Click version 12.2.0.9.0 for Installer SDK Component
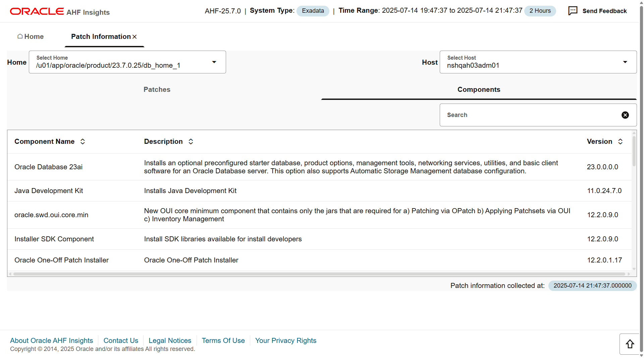Image resolution: width=644 pixels, height=358 pixels. coord(602,239)
